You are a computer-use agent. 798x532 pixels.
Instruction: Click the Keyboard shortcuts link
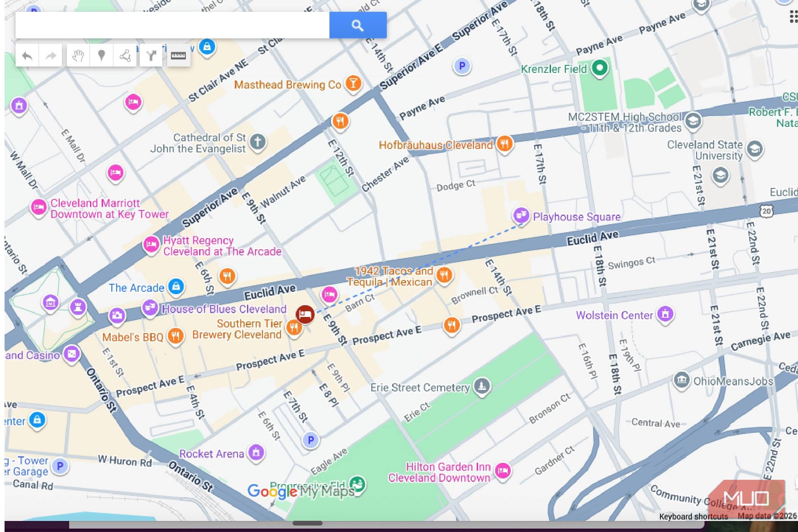click(693, 516)
